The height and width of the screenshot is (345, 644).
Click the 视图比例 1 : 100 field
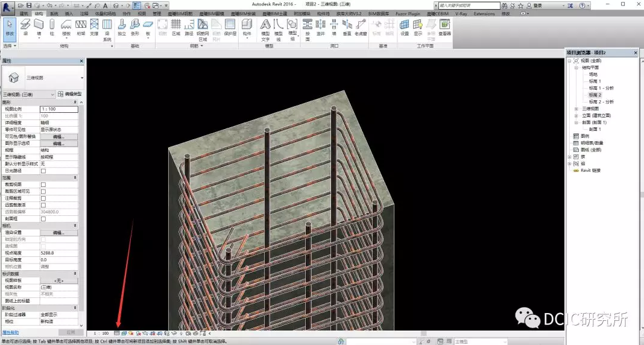(58, 109)
